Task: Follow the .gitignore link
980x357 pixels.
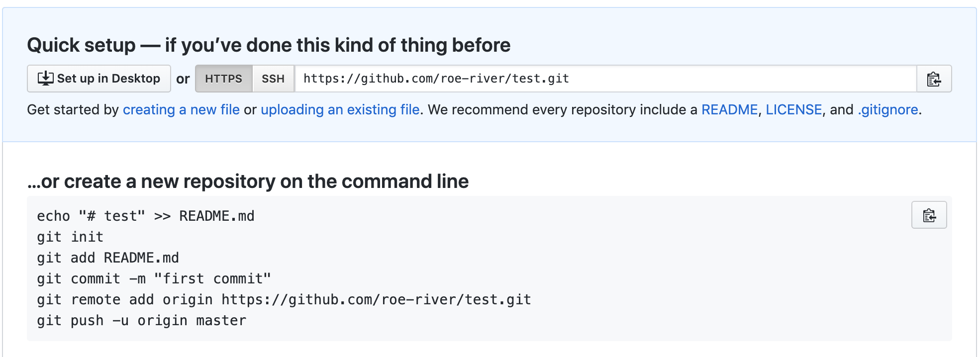Action: [x=888, y=110]
